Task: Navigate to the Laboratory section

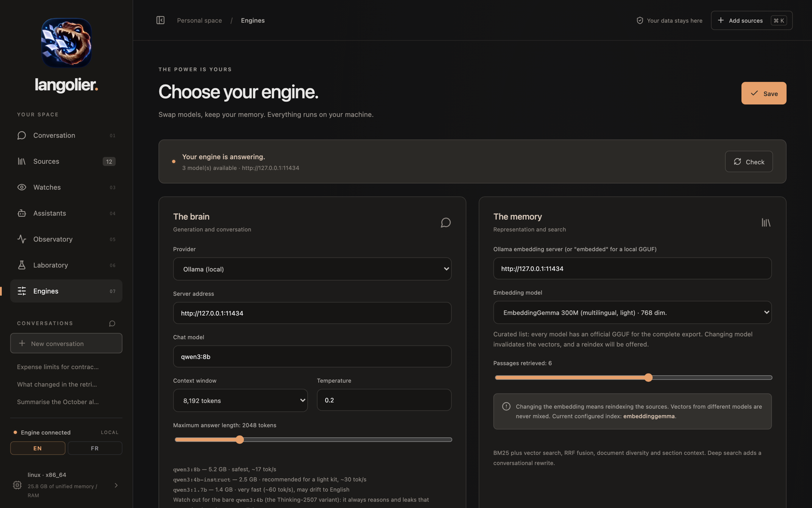Action: [x=66, y=265]
